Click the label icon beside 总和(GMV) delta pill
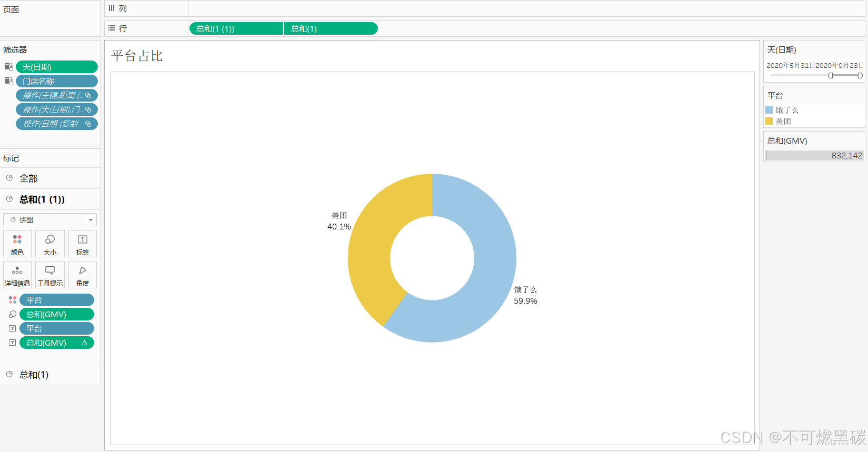The width and height of the screenshot is (868, 452). tap(13, 343)
